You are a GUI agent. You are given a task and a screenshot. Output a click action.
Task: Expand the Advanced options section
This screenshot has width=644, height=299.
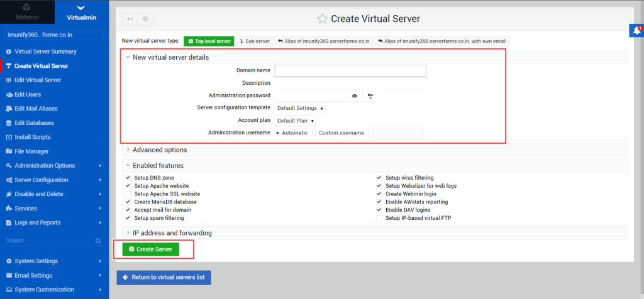pyautogui.click(x=160, y=149)
